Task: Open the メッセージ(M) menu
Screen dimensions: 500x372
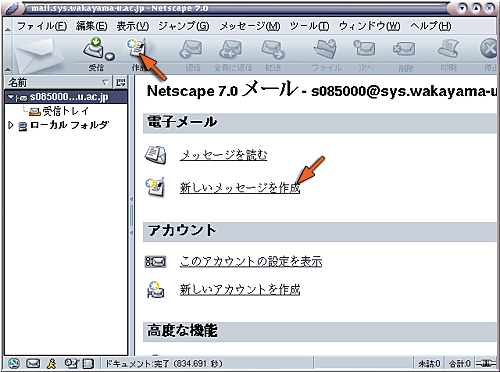Action: tap(250, 26)
